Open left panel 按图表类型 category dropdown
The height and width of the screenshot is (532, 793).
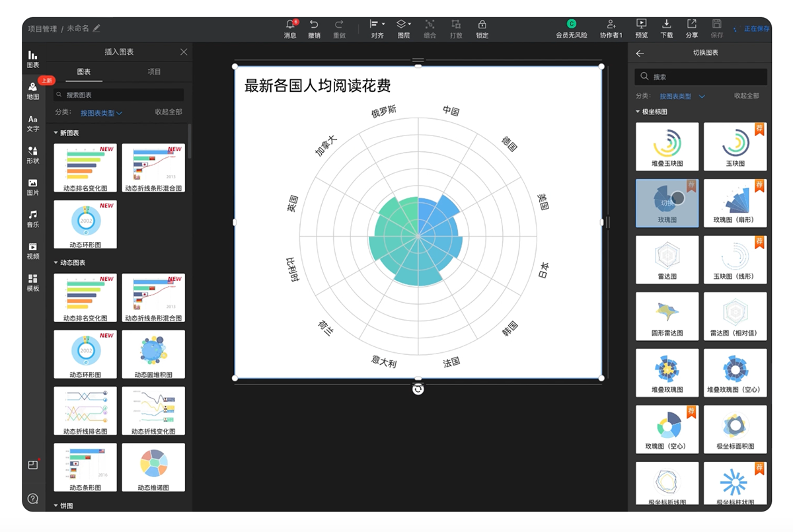101,113
